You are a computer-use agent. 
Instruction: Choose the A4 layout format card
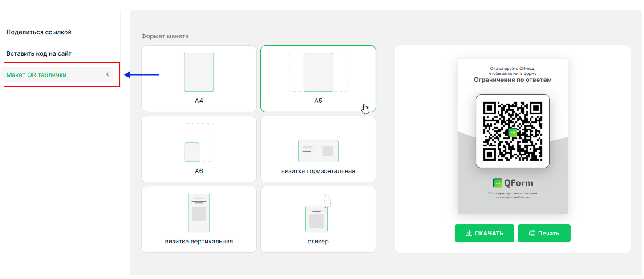(199, 79)
